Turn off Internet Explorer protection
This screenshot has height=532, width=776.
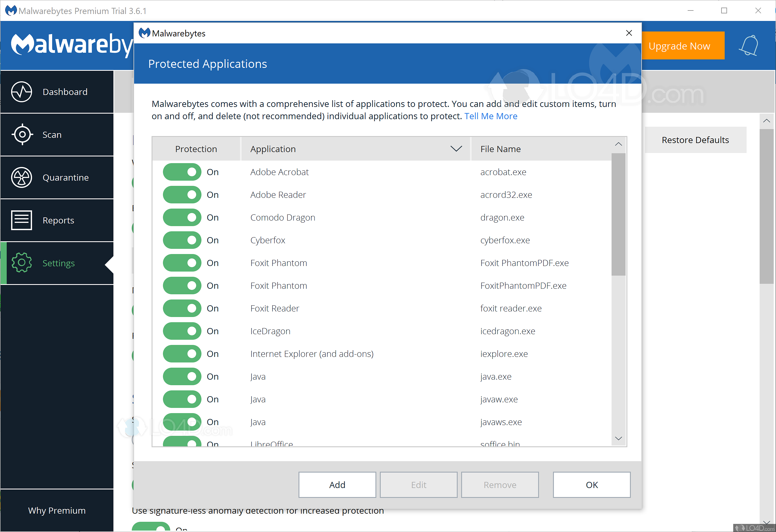click(182, 354)
